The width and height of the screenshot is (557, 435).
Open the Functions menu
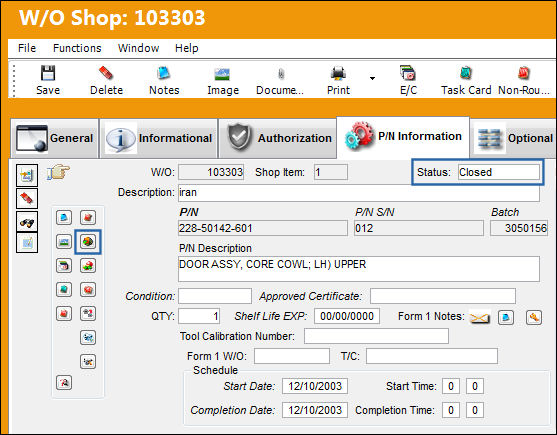click(77, 48)
